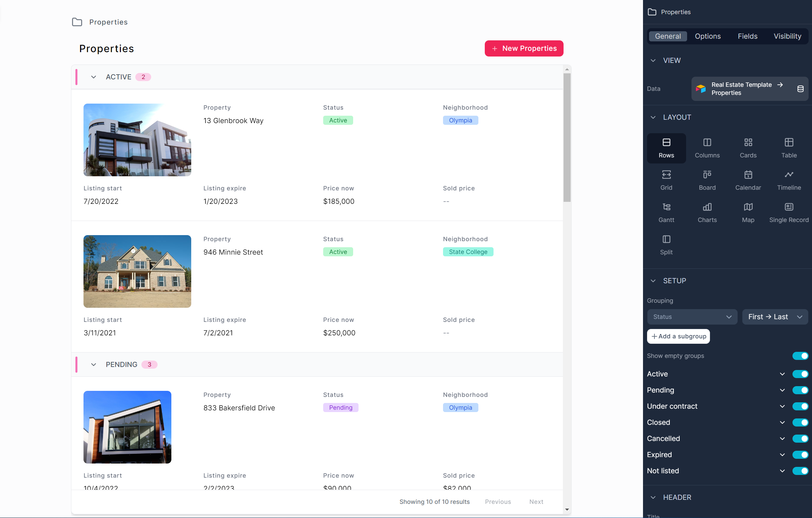Choose the Table layout icon
Image resolution: width=812 pixels, height=518 pixels.
[788, 148]
